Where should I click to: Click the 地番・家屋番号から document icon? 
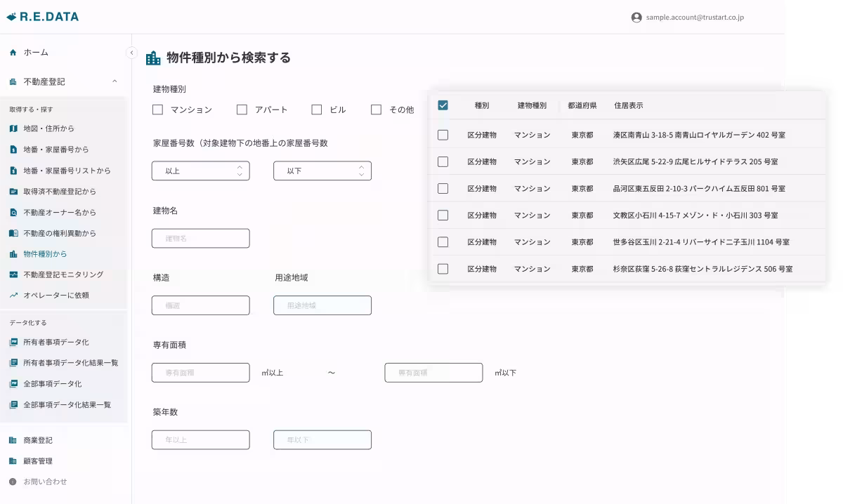pos(12,150)
